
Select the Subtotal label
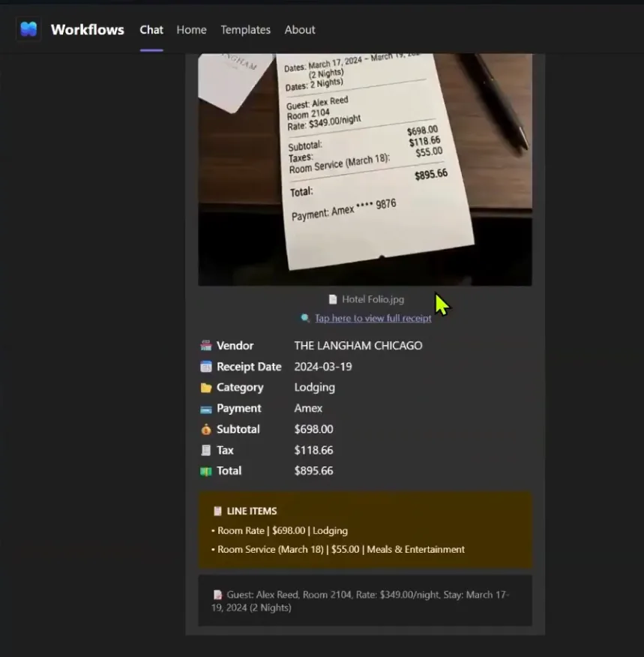(238, 429)
